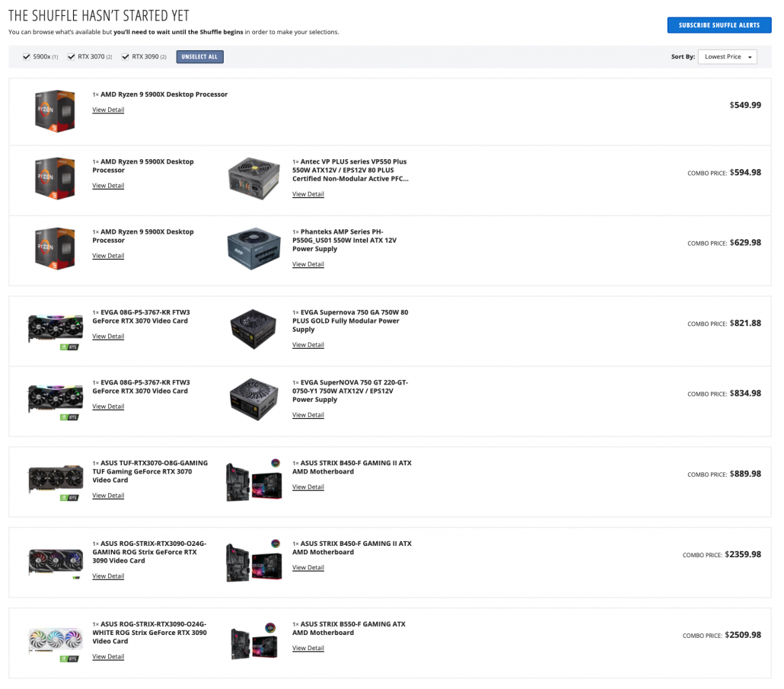View detail of EVGA RTX 3070 in $821.88 combo
Viewport: 784px width, 689px height.
click(108, 336)
